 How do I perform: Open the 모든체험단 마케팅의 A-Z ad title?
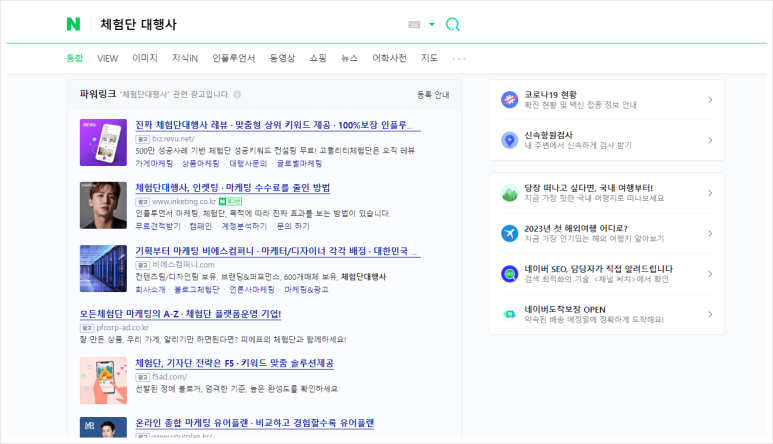tap(180, 314)
